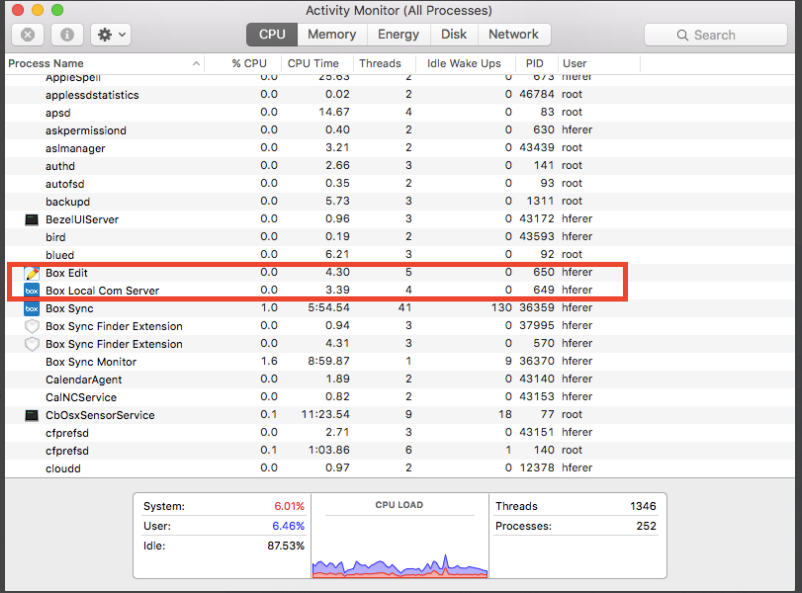Sort by Threads column header
The width and height of the screenshot is (802, 593).
(380, 63)
